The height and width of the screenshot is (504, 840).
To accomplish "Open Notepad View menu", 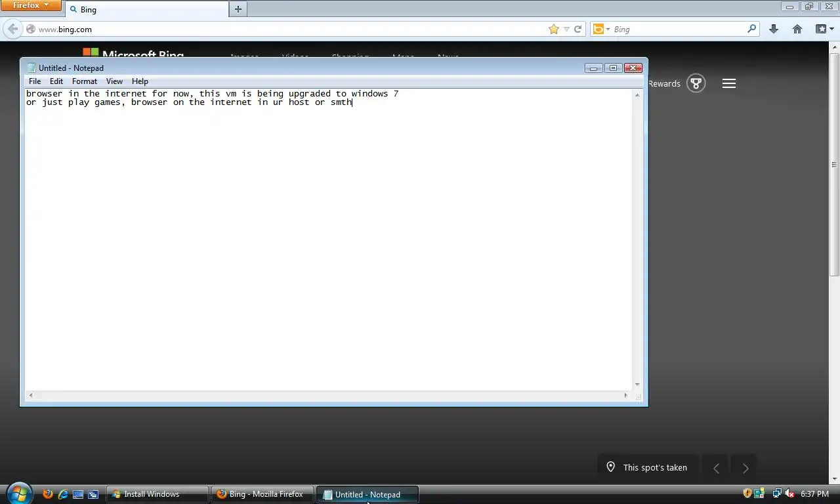I will [114, 81].
